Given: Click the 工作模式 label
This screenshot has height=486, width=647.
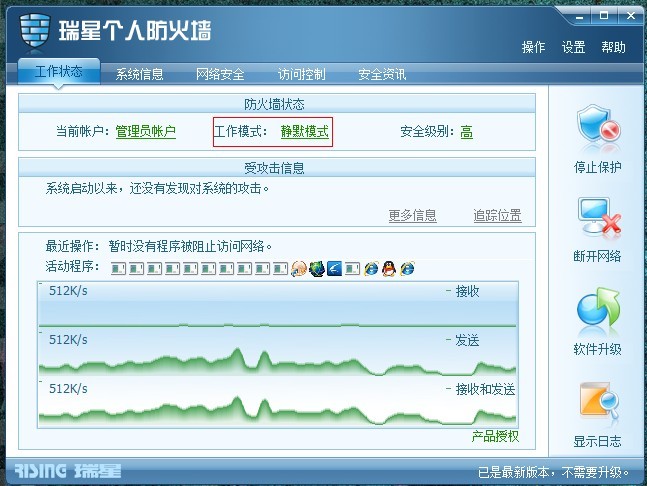Looking at the screenshot, I should coord(240,132).
